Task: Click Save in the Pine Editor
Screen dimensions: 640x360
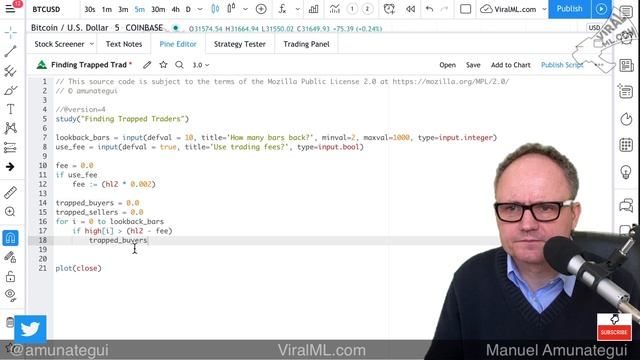Action: pos(473,65)
